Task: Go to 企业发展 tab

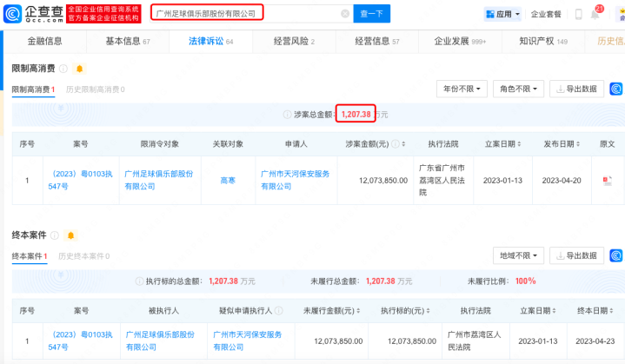Action: point(460,42)
